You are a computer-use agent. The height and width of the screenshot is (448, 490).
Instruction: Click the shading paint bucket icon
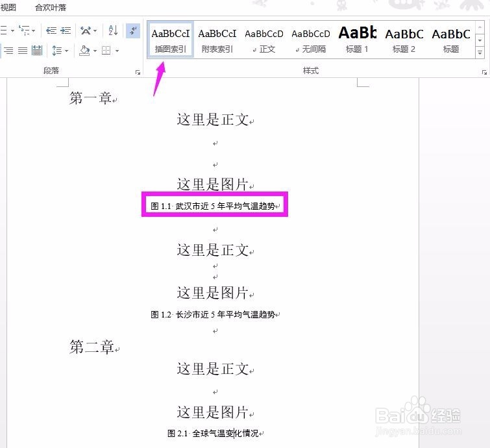point(84,51)
